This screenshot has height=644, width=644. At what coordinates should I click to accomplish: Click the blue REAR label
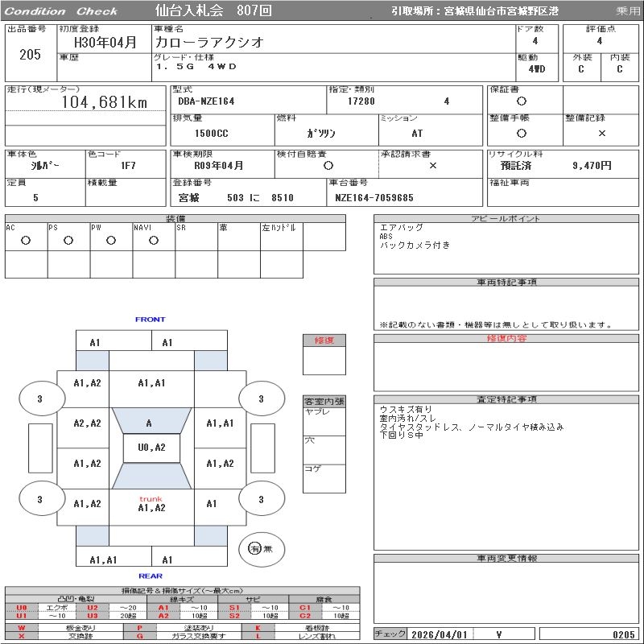151,576
